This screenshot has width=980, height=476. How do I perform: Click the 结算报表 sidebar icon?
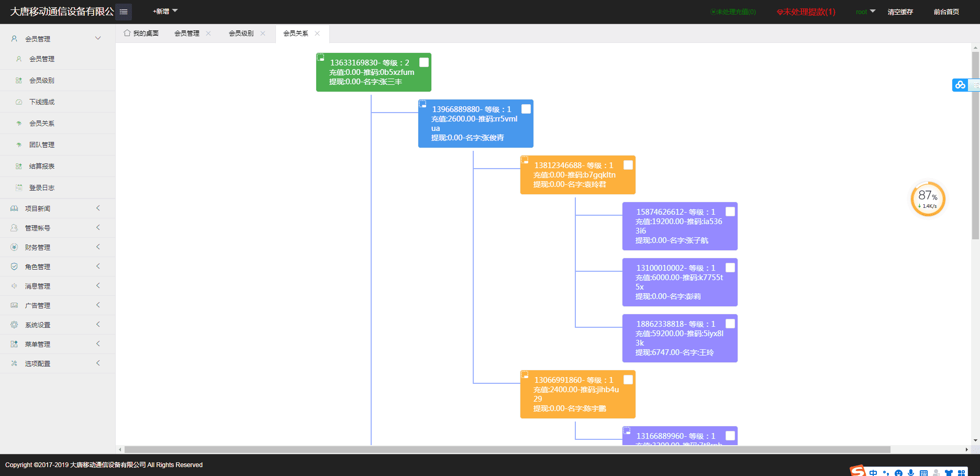click(19, 167)
